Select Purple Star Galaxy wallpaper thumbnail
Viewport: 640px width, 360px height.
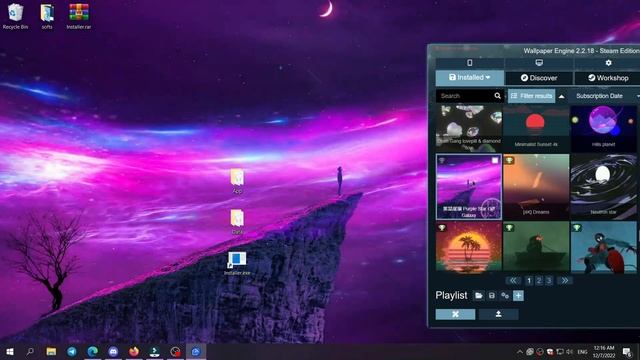[x=469, y=187]
